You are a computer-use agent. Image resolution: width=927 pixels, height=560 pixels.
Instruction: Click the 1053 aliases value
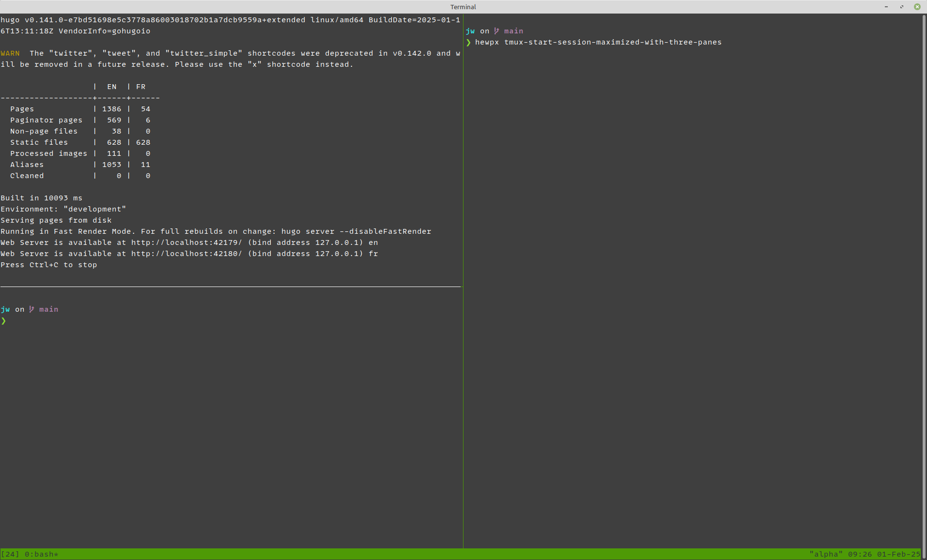(112, 165)
